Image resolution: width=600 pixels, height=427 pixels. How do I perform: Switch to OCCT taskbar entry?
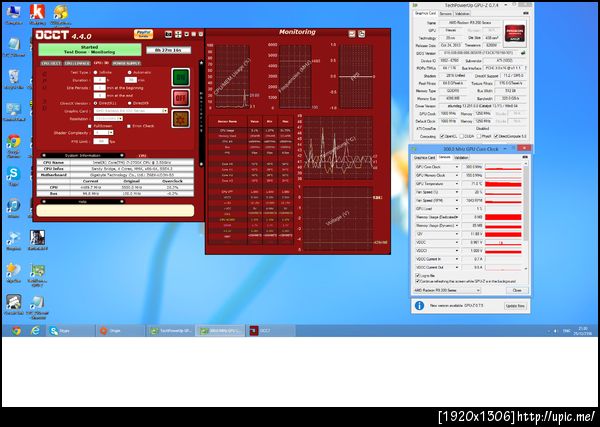coord(270,331)
